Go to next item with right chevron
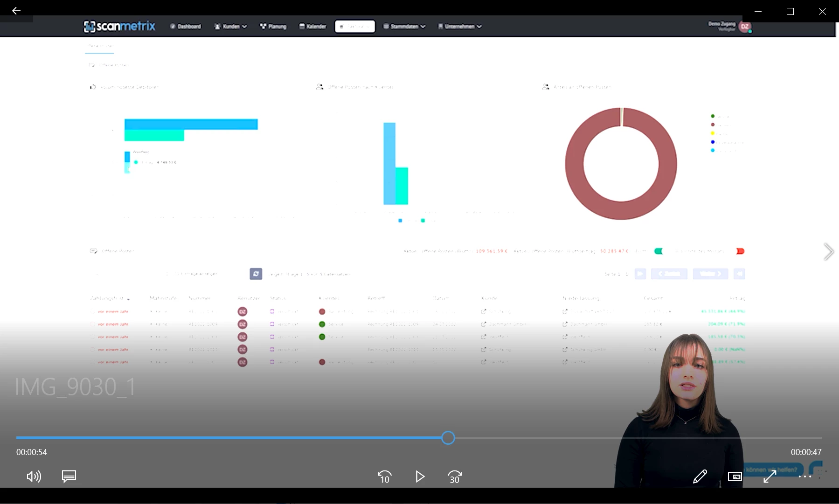 point(828,252)
